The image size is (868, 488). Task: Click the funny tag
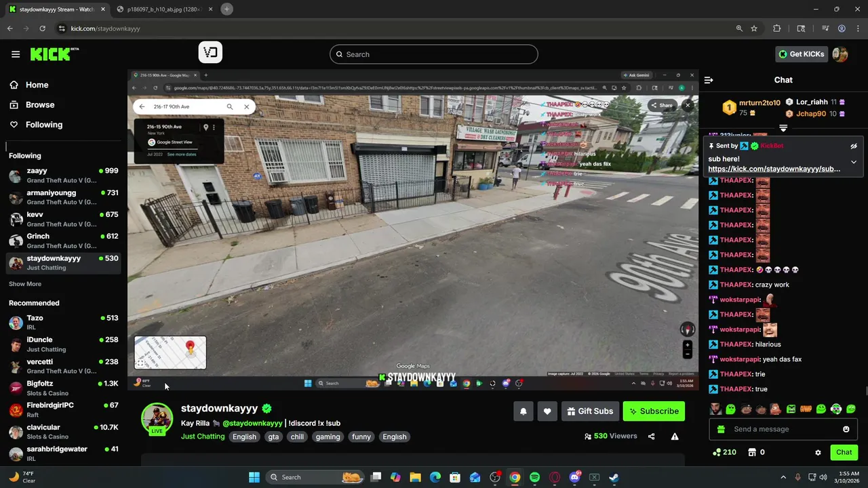[361, 436]
